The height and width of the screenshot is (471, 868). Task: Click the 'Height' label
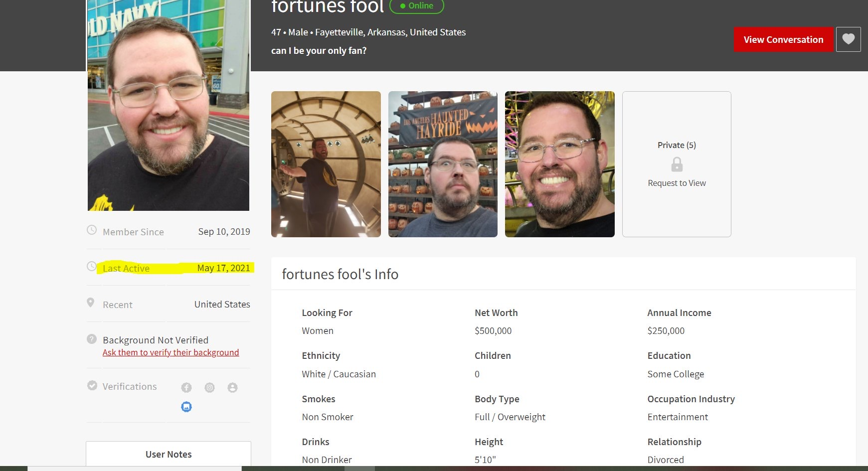tap(489, 442)
